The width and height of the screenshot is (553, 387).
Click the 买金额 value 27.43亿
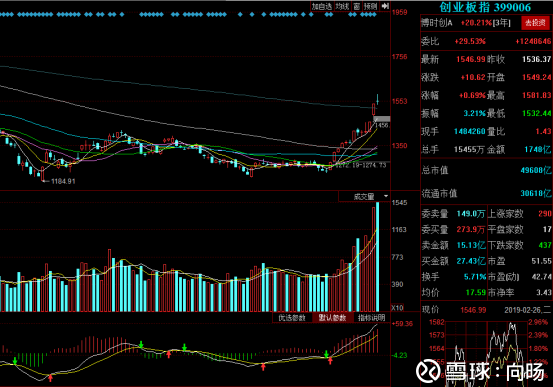point(471,261)
